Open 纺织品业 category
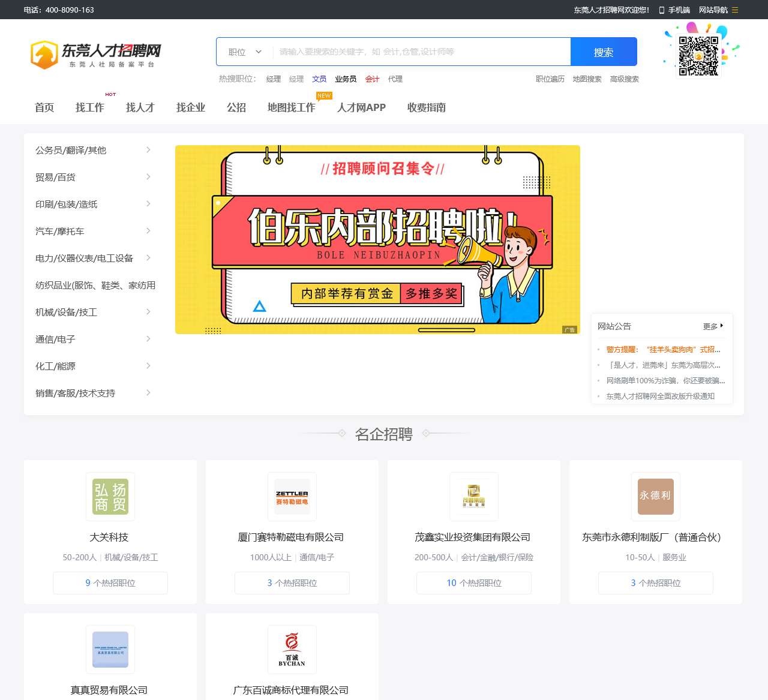This screenshot has width=768, height=700. (x=95, y=285)
